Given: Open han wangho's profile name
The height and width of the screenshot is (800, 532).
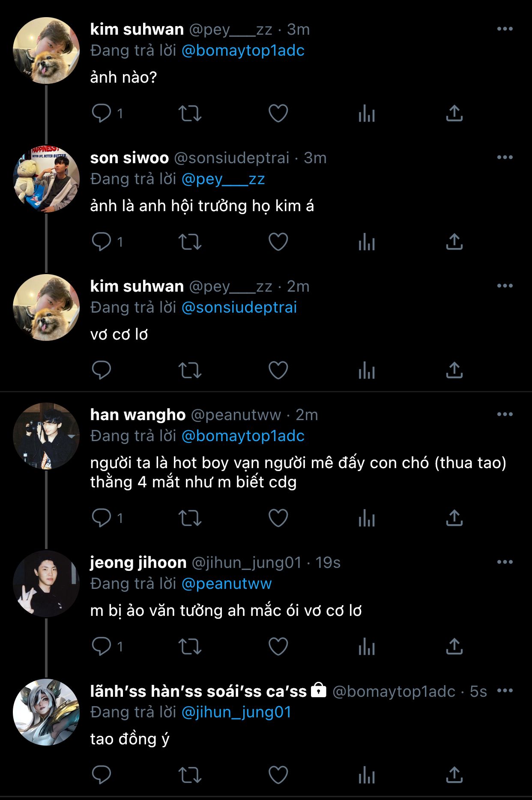Looking at the screenshot, I should tap(137, 415).
